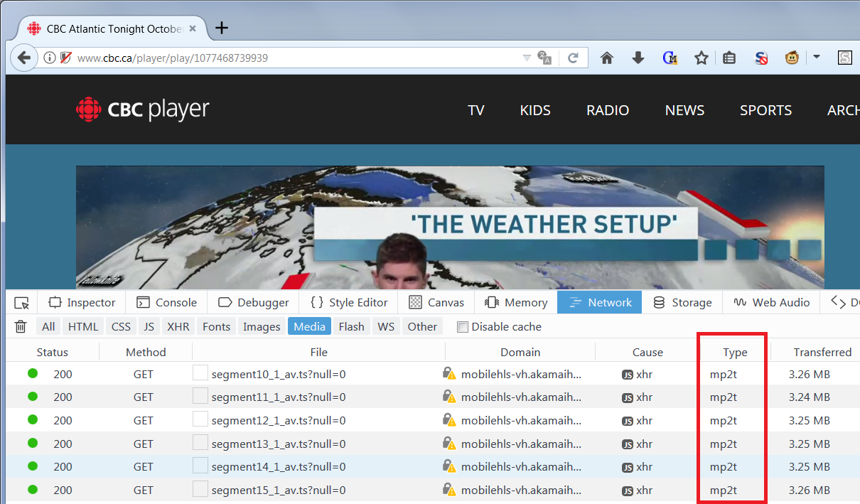The height and width of the screenshot is (504, 860).
Task: Sort by the Domain column header
Action: 520,352
